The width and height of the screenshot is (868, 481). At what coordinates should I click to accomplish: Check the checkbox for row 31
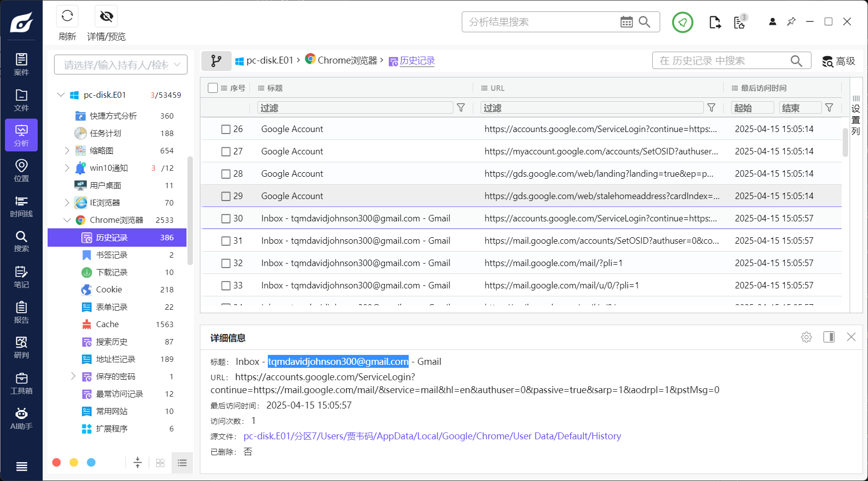pyautogui.click(x=226, y=241)
